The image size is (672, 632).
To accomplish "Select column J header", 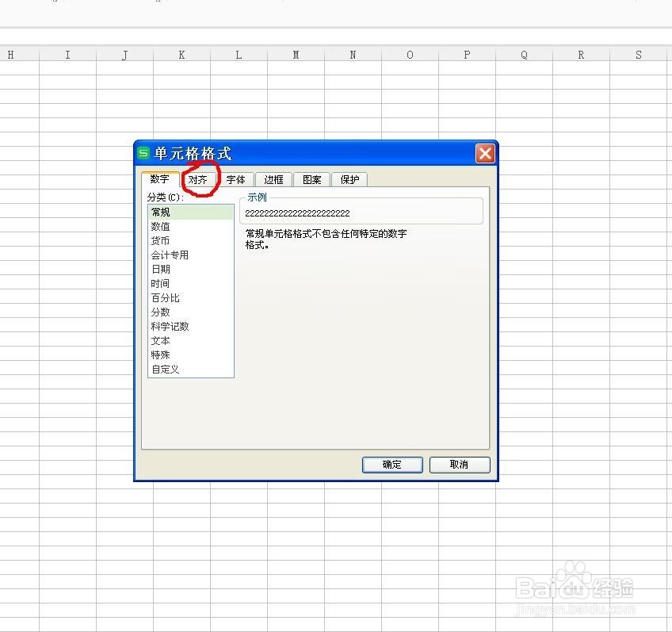I will [x=124, y=55].
